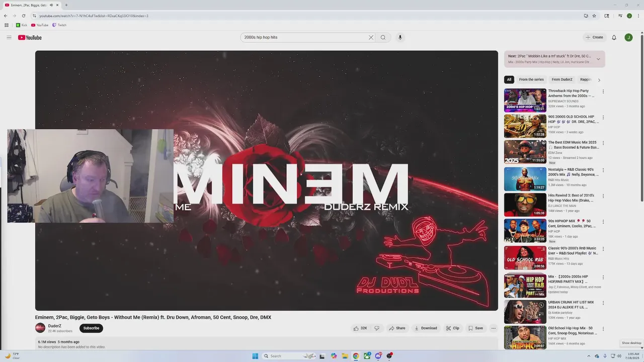Viewport: 644px width, 362px height.
Task: Open Chrome from the taskbar
Action: tap(356, 356)
